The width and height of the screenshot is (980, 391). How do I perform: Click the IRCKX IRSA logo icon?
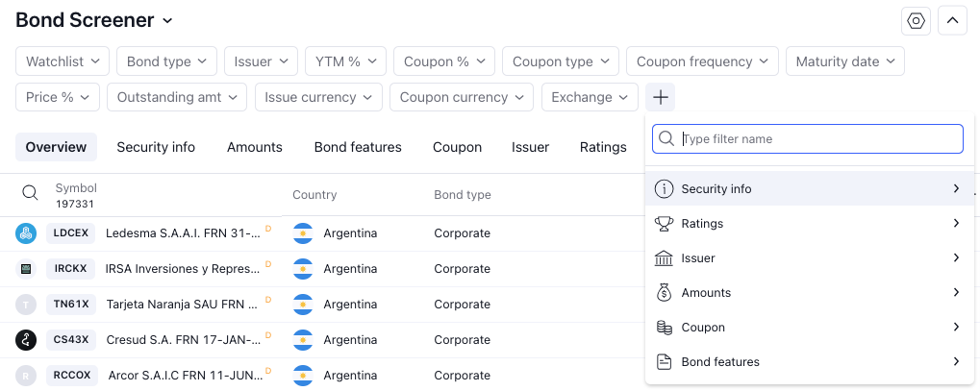(x=26, y=269)
